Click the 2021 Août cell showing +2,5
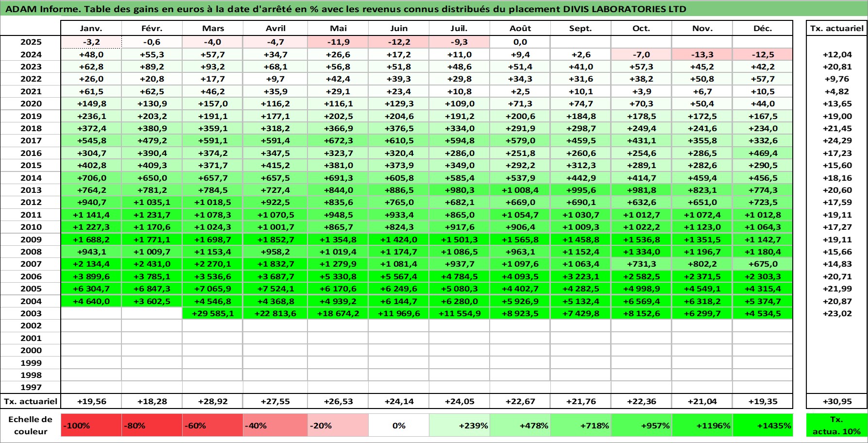Viewport: 868px width, 443px height. [520, 91]
